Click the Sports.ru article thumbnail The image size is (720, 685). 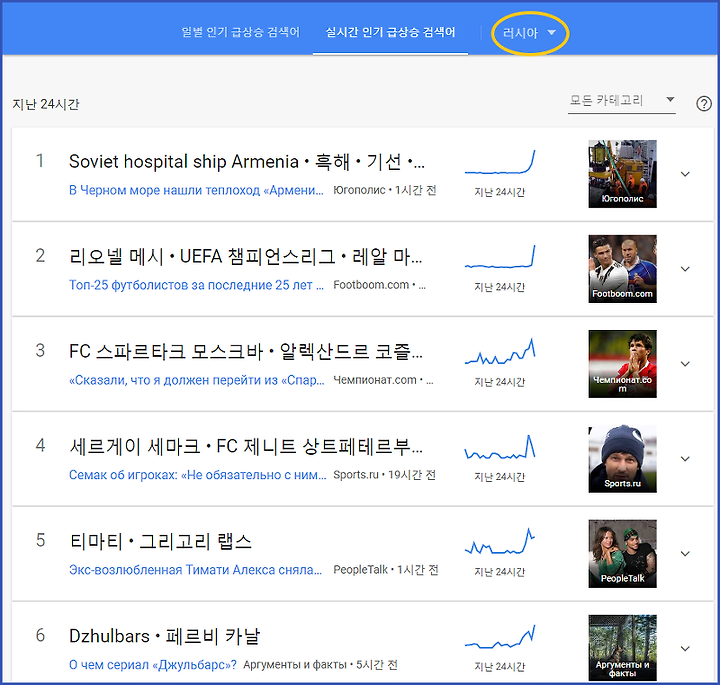[x=622, y=459]
